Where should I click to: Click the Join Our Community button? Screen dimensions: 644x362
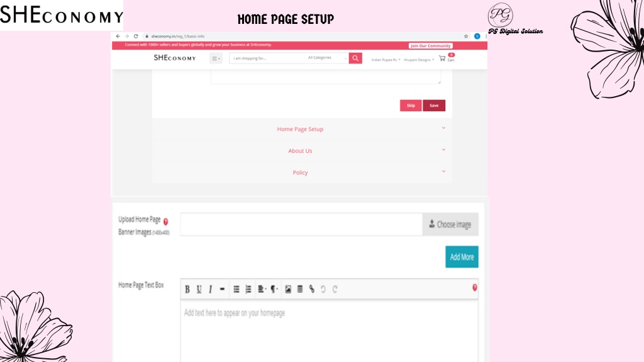click(x=430, y=45)
